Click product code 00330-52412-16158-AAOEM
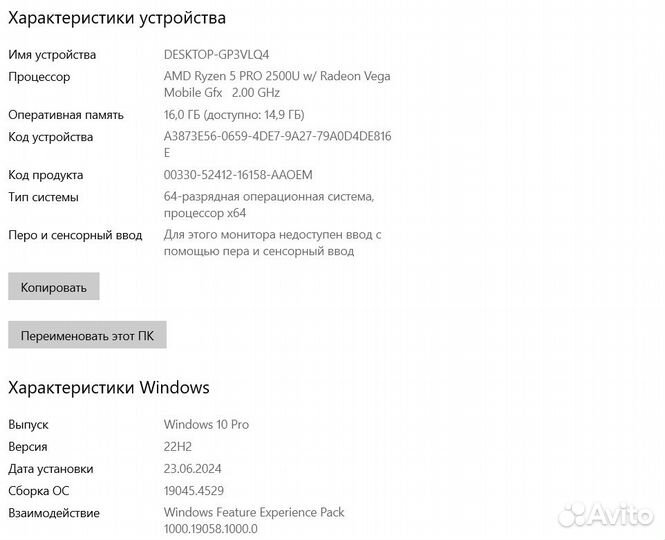The height and width of the screenshot is (540, 665). [x=238, y=175]
